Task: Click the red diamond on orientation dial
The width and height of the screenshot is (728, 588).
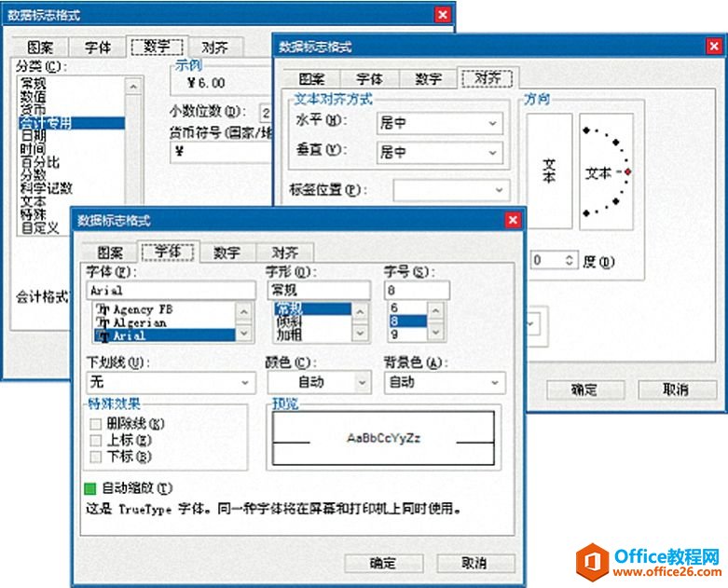Action: click(628, 171)
